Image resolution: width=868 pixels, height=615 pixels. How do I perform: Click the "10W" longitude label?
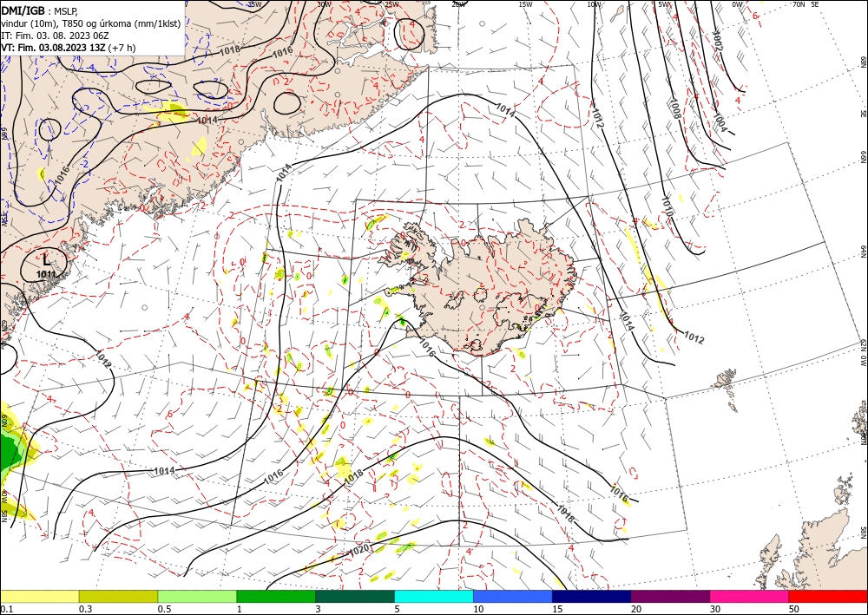[594, 4]
